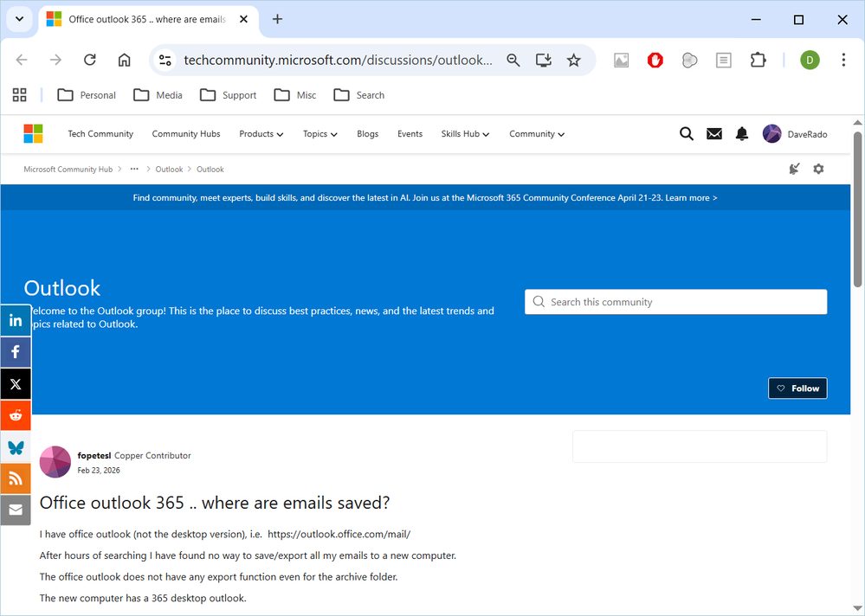
Task: Open Tech Community nav item
Action: click(100, 134)
